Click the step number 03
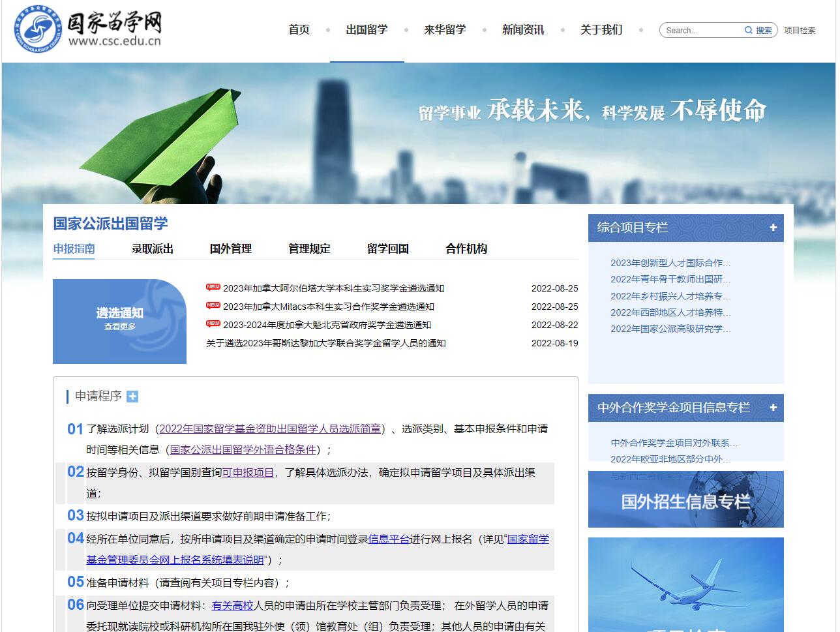 pos(76,515)
